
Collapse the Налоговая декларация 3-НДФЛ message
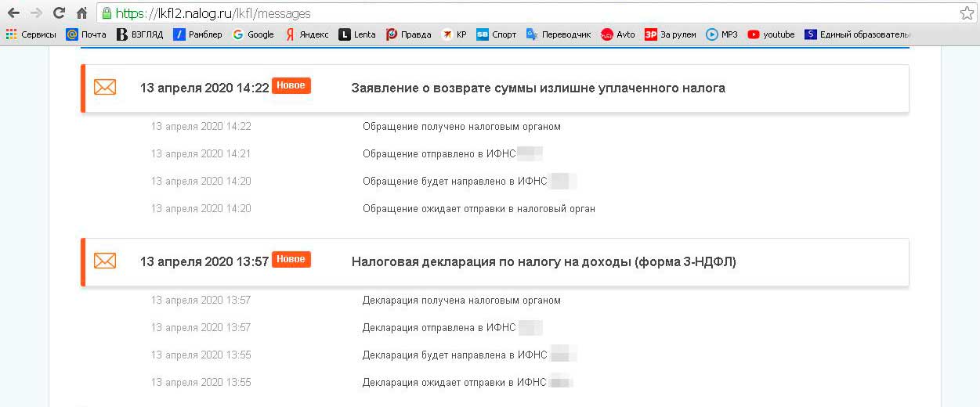click(543, 261)
